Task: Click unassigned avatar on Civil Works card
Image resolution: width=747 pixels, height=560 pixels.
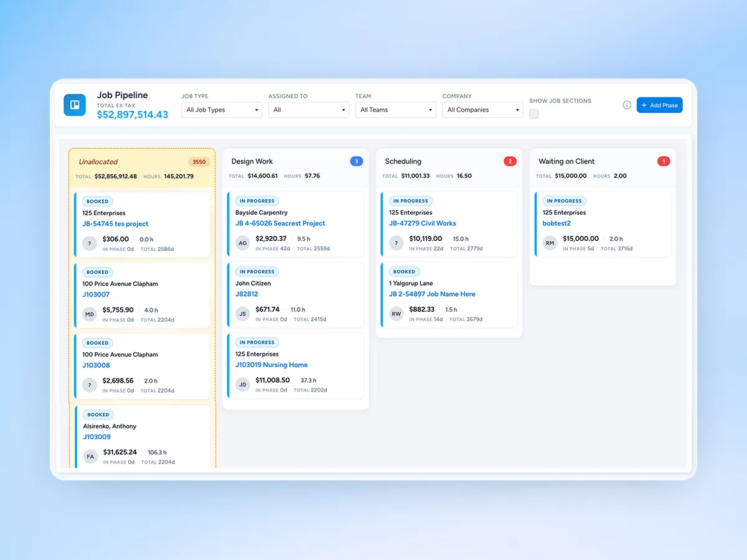Action: click(x=397, y=243)
